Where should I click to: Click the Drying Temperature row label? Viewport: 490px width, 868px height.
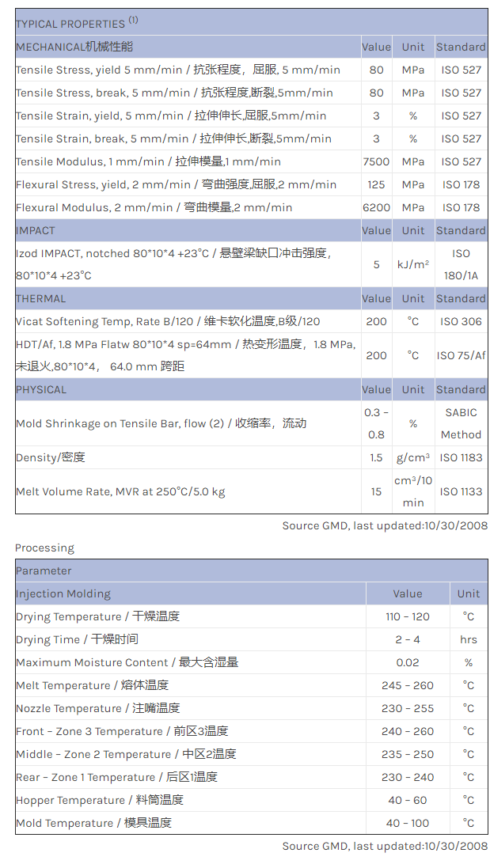tap(97, 616)
